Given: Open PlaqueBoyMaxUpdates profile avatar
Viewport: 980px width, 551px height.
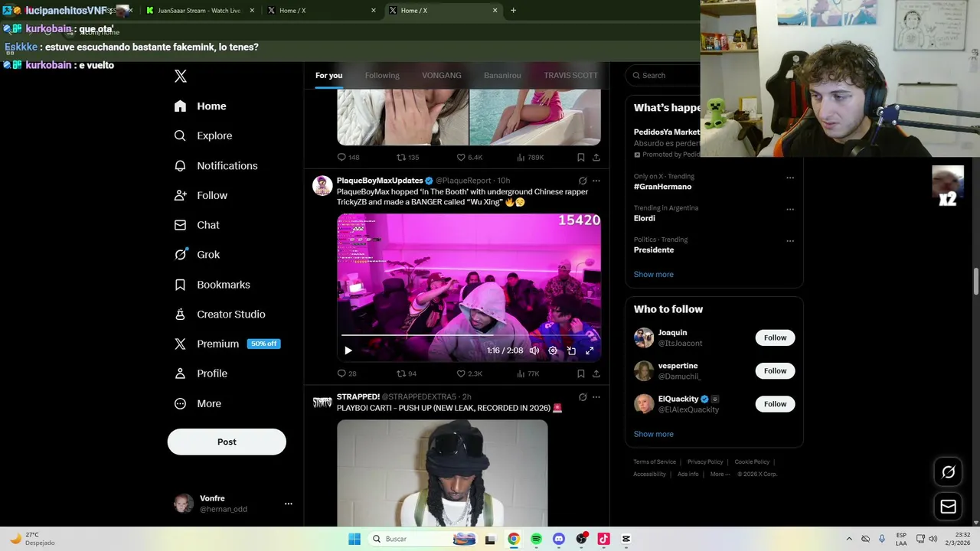Looking at the screenshot, I should [322, 186].
